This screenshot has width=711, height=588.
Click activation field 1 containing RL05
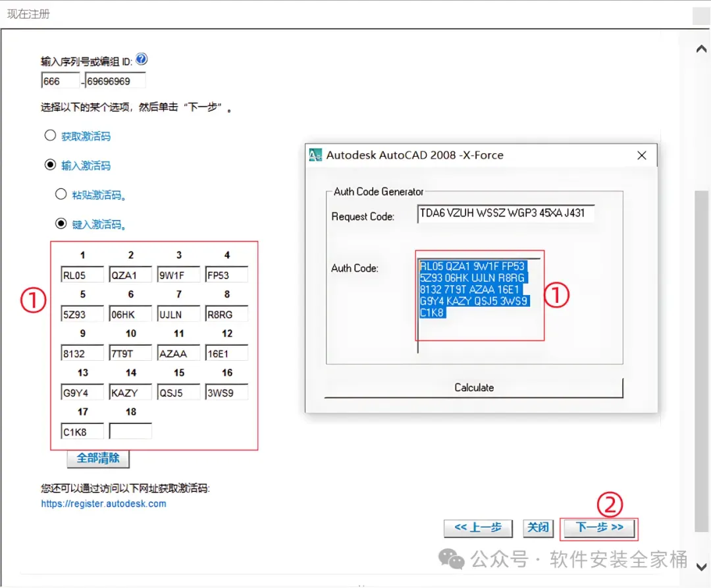click(x=82, y=275)
